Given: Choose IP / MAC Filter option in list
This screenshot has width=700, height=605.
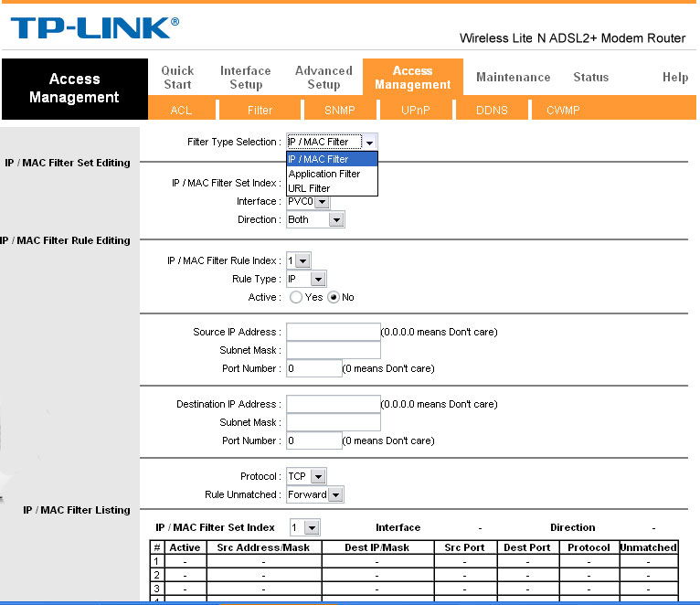Looking at the screenshot, I should [x=332, y=159].
